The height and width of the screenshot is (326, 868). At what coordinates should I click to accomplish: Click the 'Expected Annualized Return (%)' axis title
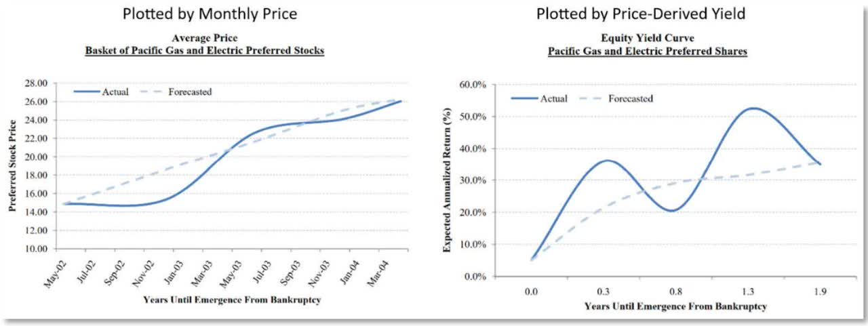(x=447, y=180)
